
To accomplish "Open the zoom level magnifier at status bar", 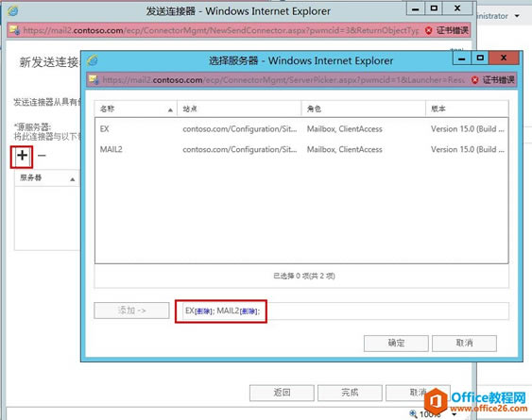I will click(413, 413).
